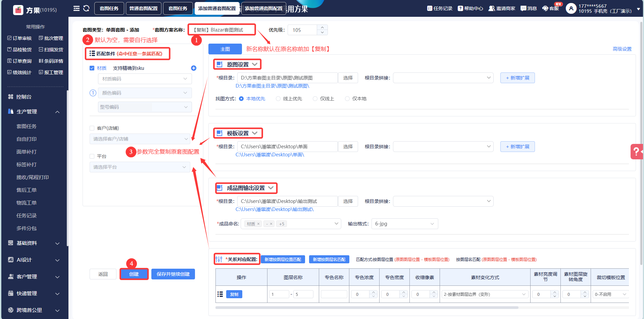
Task: Click the refresh icon in top bar
Action: [86, 8]
